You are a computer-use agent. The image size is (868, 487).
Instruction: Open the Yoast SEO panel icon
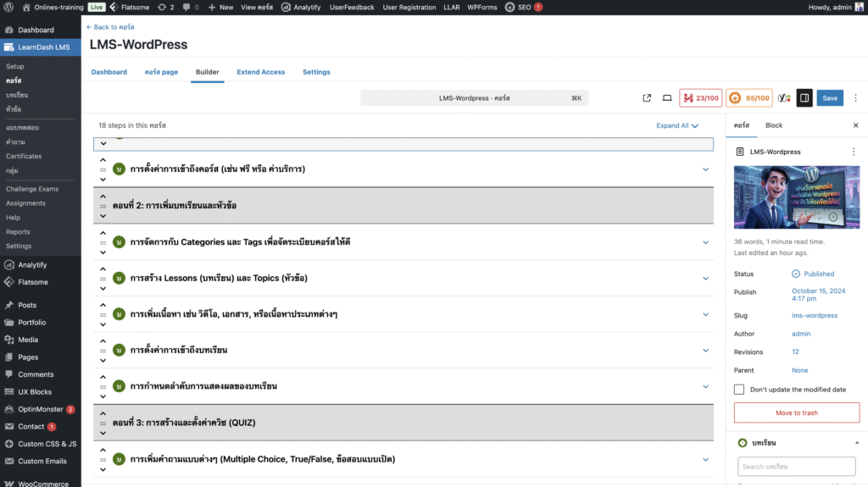(784, 98)
